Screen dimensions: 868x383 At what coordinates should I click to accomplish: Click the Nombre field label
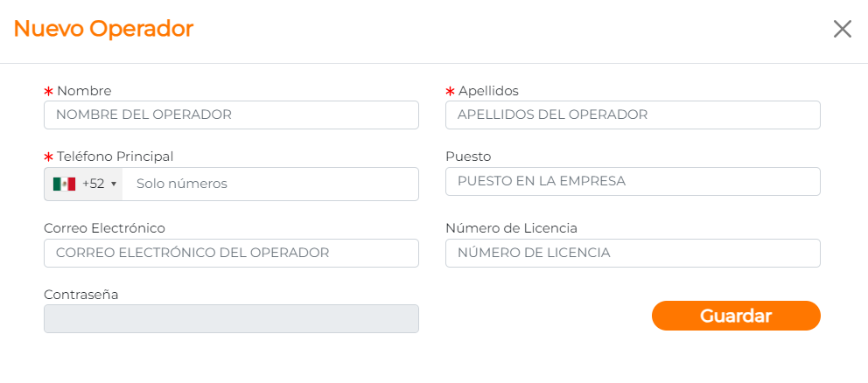coord(84,90)
